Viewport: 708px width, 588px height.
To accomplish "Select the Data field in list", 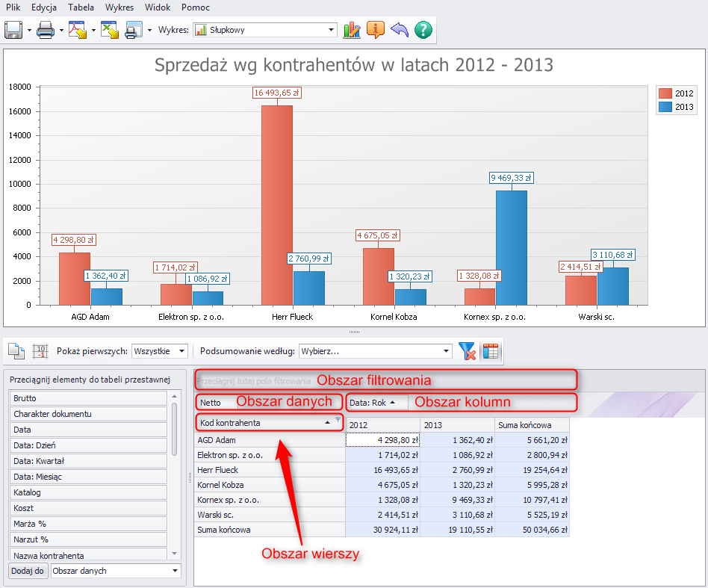I will click(88, 430).
